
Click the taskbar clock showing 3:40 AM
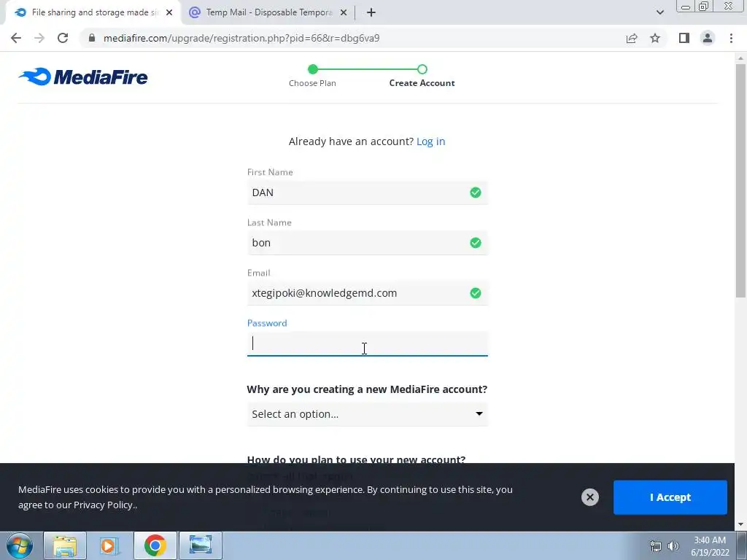pyautogui.click(x=709, y=546)
